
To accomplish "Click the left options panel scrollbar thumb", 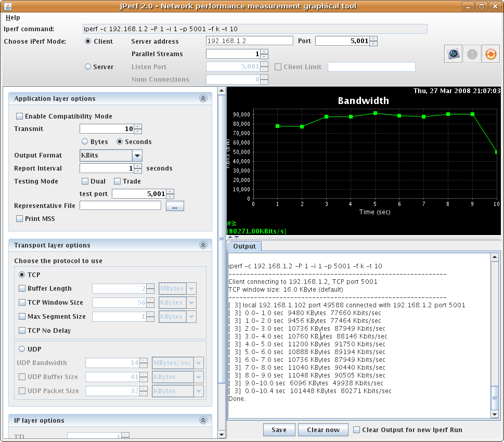I will point(222,238).
